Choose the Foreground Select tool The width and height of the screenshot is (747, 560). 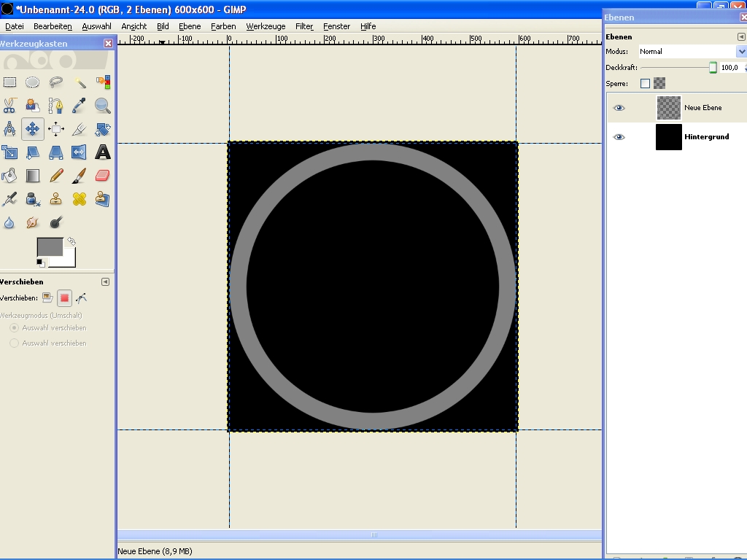pos(32,106)
